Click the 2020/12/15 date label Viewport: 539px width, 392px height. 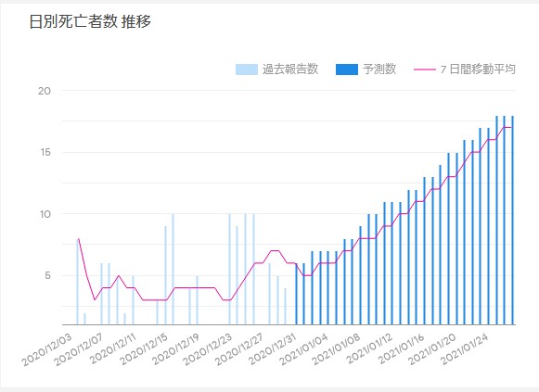pos(144,349)
